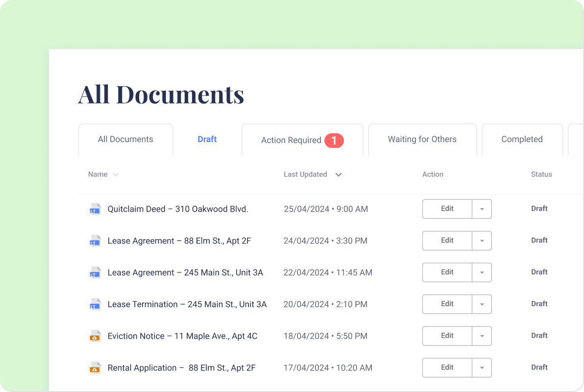584x392 pixels.
Task: Click the Lease Agreement 88 Elm St. file icon
Action: click(x=95, y=241)
